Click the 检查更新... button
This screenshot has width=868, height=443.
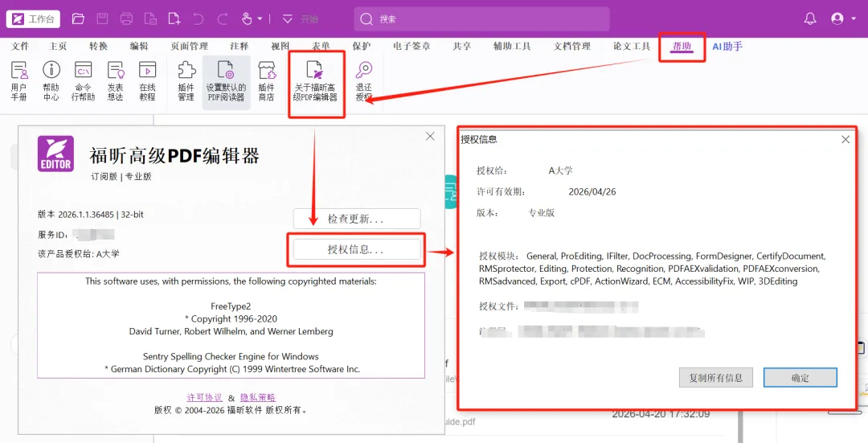(357, 219)
